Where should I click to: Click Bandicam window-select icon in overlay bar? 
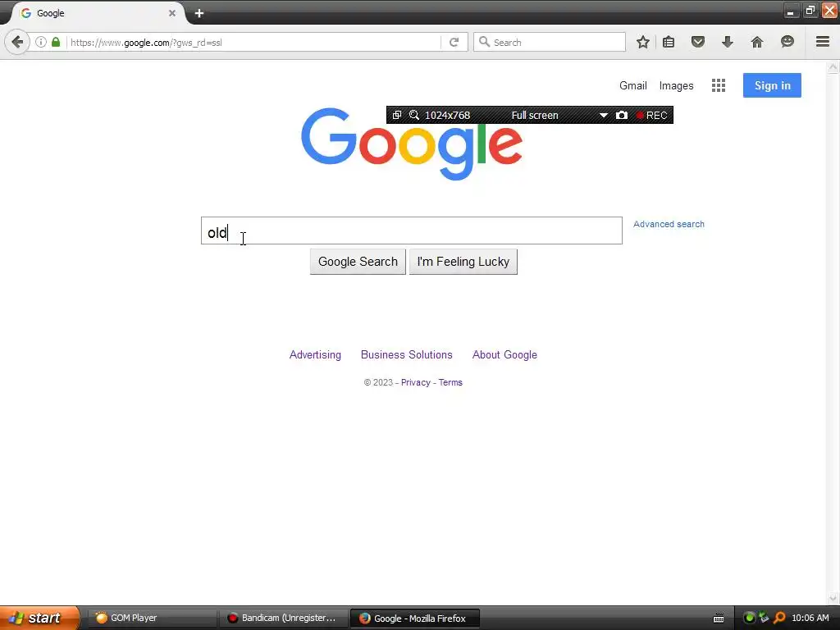(x=396, y=115)
